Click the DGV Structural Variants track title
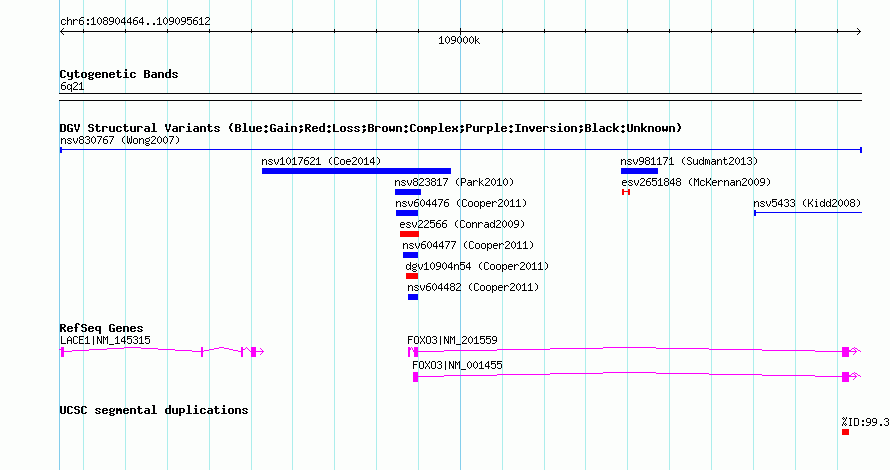The image size is (890, 470). [371, 128]
